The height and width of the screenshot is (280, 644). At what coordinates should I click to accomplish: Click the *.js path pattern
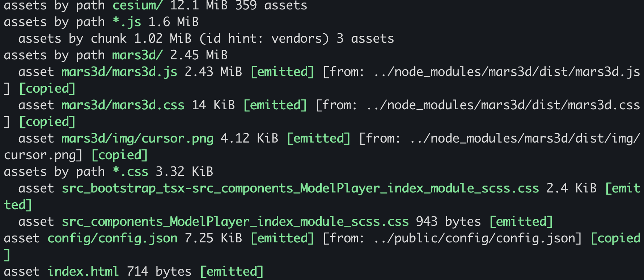[127, 22]
